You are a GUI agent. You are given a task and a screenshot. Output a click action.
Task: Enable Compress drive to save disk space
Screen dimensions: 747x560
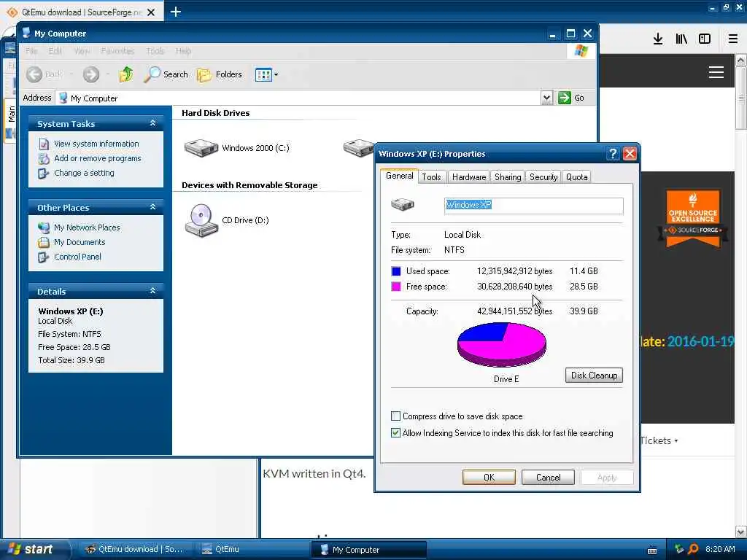(x=395, y=416)
